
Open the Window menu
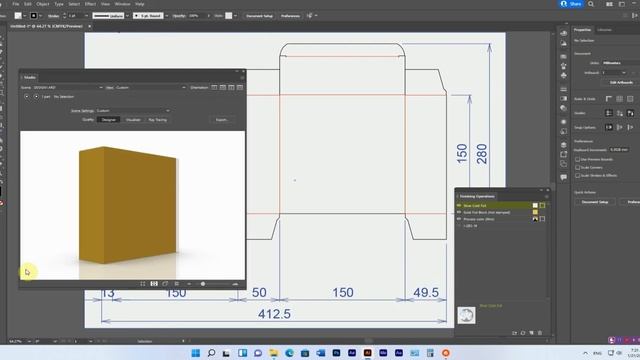pyautogui.click(x=122, y=4)
